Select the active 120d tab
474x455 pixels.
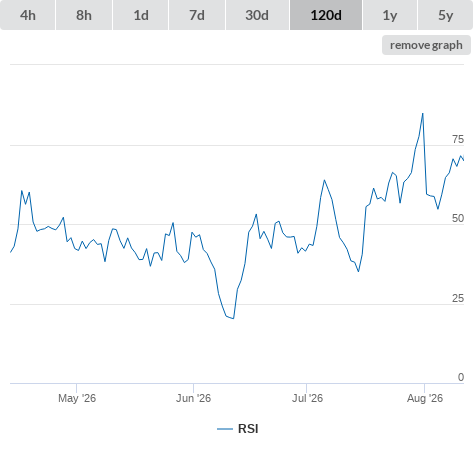point(326,15)
